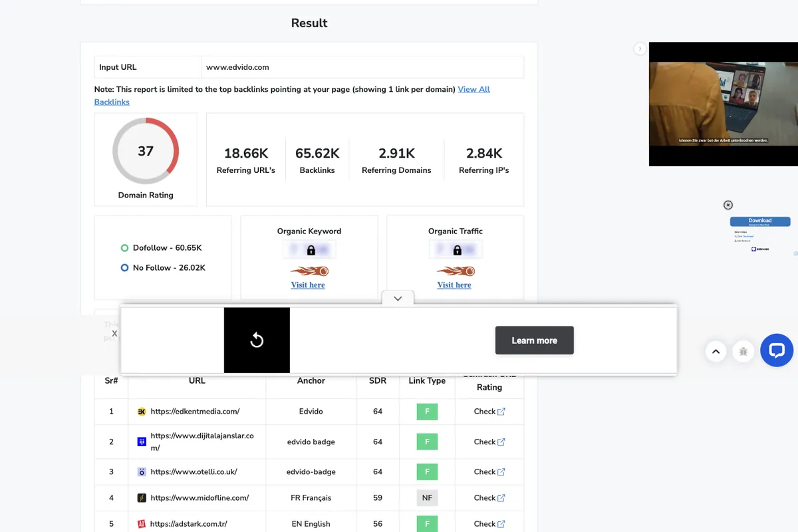Click the scroll-to-top arrow button
Image resolution: width=798 pixels, height=532 pixels.
tap(716, 351)
